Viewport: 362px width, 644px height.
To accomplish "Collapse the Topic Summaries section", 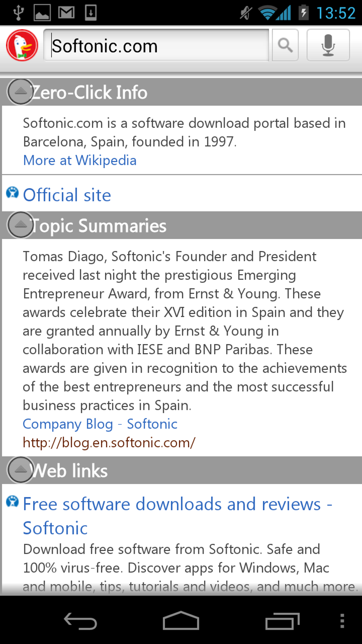I will [21, 225].
